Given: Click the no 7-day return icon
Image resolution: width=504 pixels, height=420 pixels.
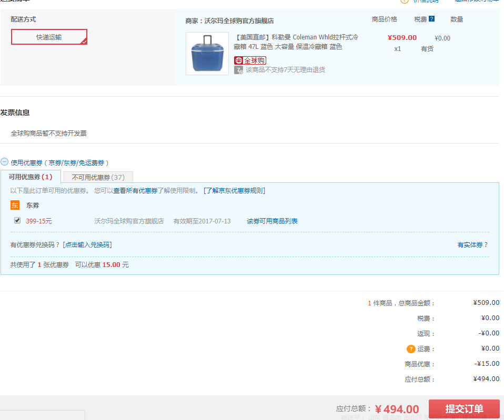Looking at the screenshot, I should pyautogui.click(x=238, y=70).
